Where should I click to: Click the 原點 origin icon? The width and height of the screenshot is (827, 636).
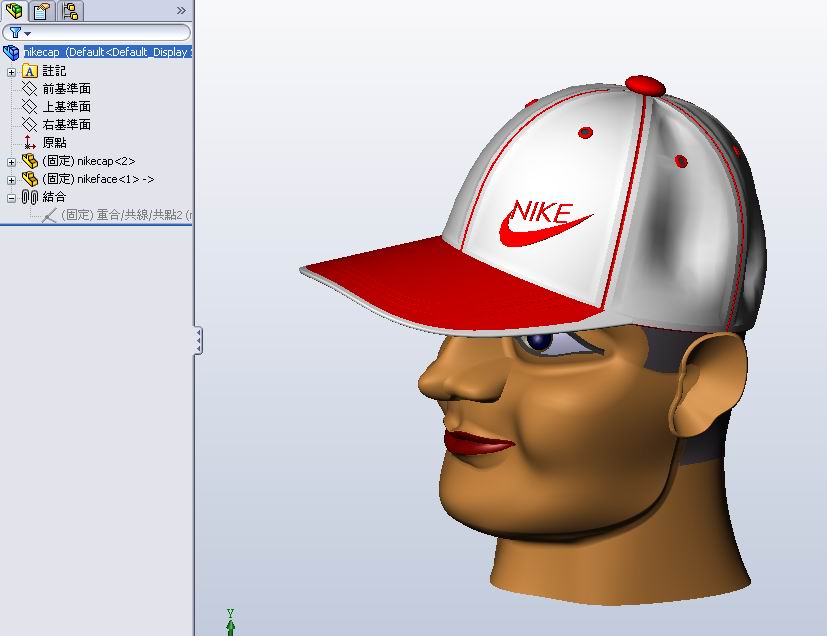[30, 142]
